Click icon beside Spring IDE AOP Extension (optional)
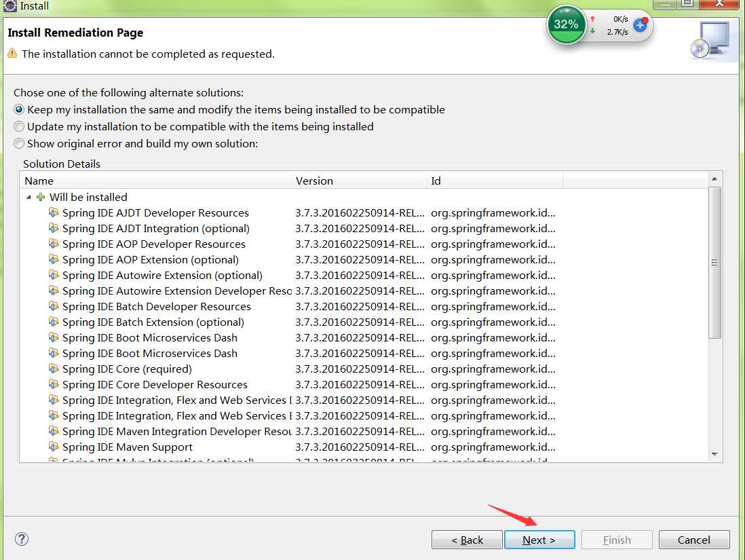 (x=54, y=259)
